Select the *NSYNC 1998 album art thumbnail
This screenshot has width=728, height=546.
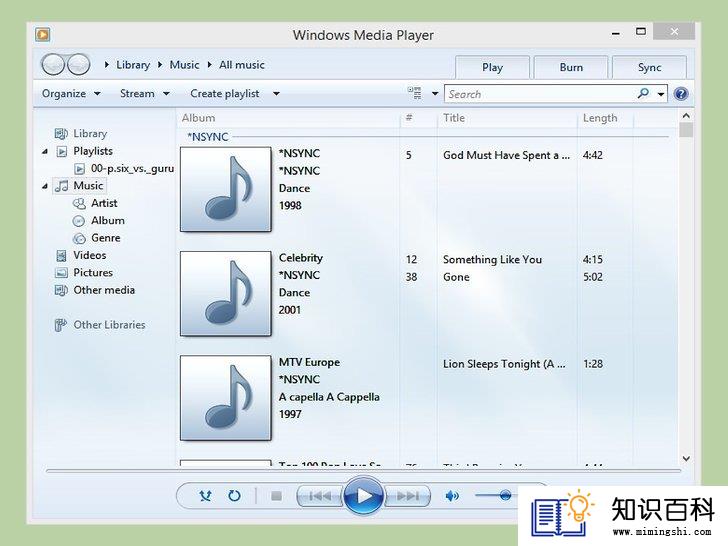[x=226, y=189]
